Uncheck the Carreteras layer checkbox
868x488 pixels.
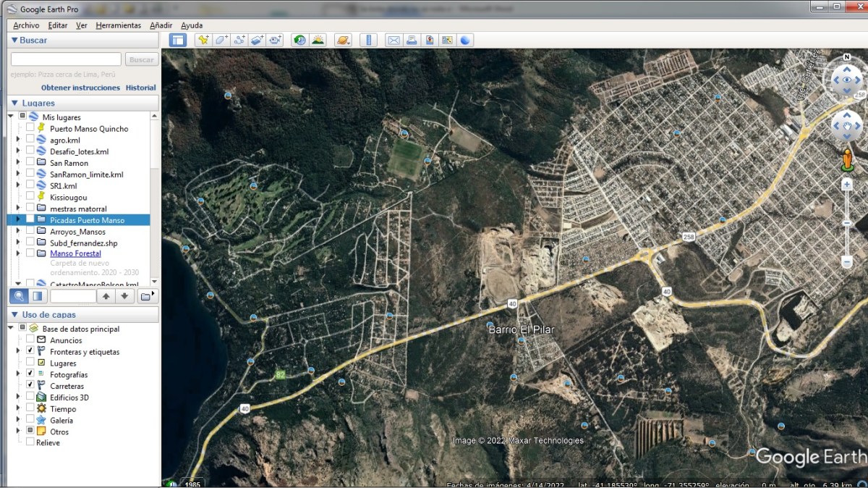30,386
